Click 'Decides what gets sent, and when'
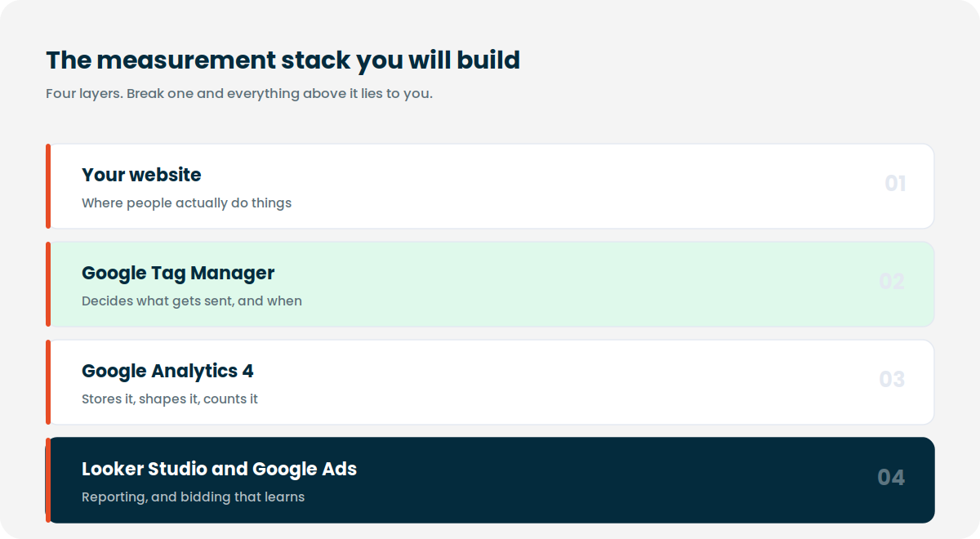Viewport: 980px width, 539px height. click(x=192, y=301)
